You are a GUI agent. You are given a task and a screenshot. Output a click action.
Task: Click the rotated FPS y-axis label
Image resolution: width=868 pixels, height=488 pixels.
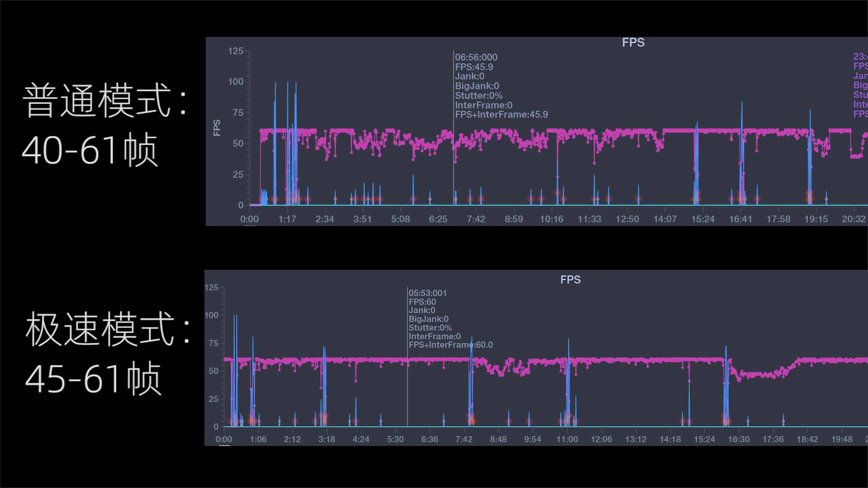(217, 128)
